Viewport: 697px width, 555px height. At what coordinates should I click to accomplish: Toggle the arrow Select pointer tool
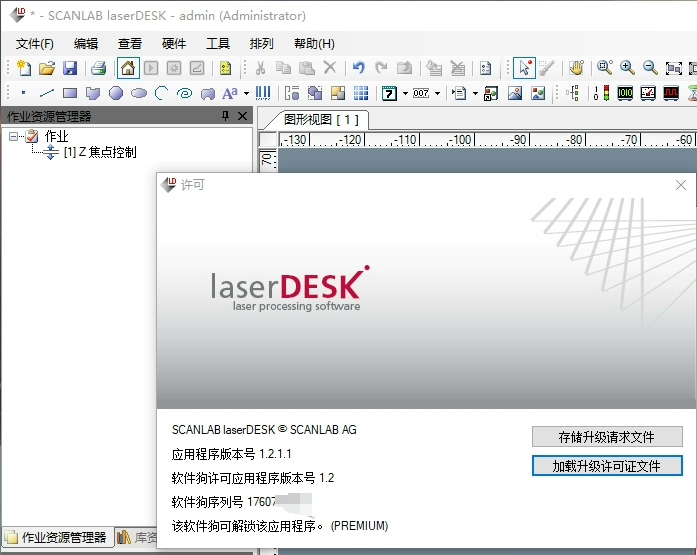point(524,68)
